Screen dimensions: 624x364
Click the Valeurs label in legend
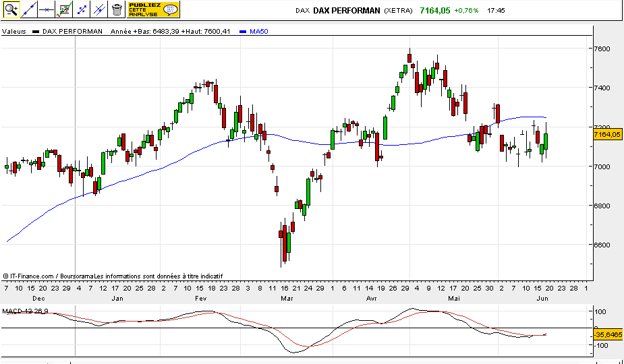point(14,32)
